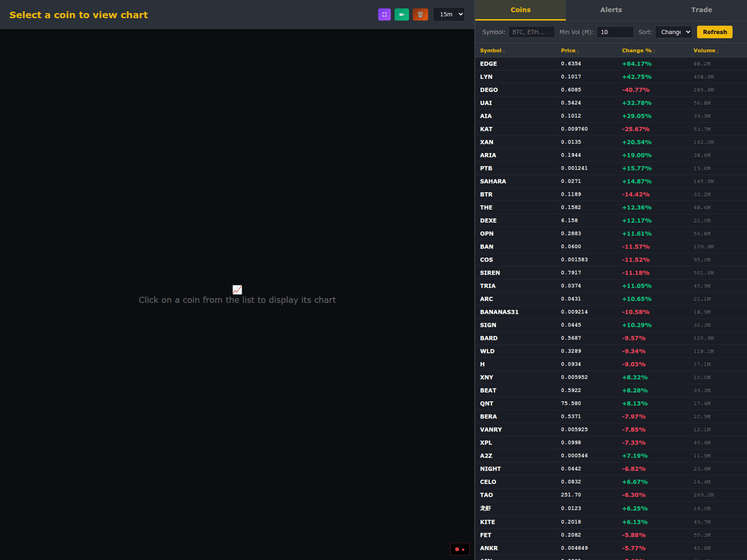Select the XAN coin row
The height and width of the screenshot is (560, 747).
(x=611, y=142)
